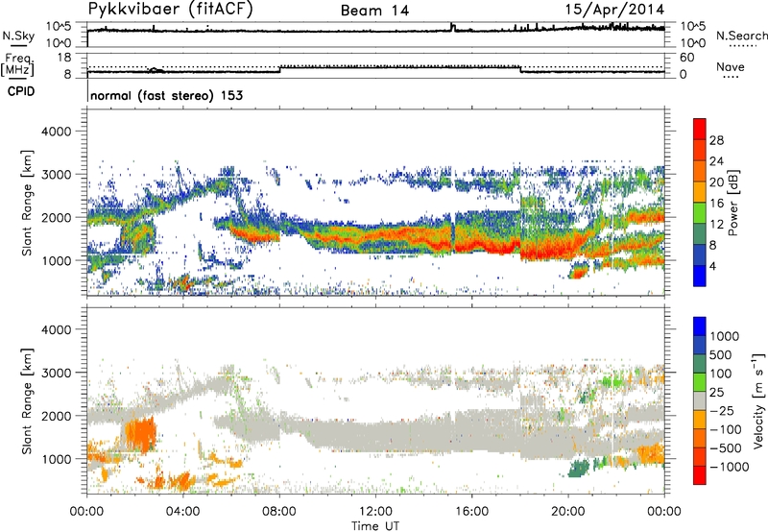Pick the bright blue bottom segment of the power colorbar
The width and height of the screenshot is (768, 532).
point(700,276)
